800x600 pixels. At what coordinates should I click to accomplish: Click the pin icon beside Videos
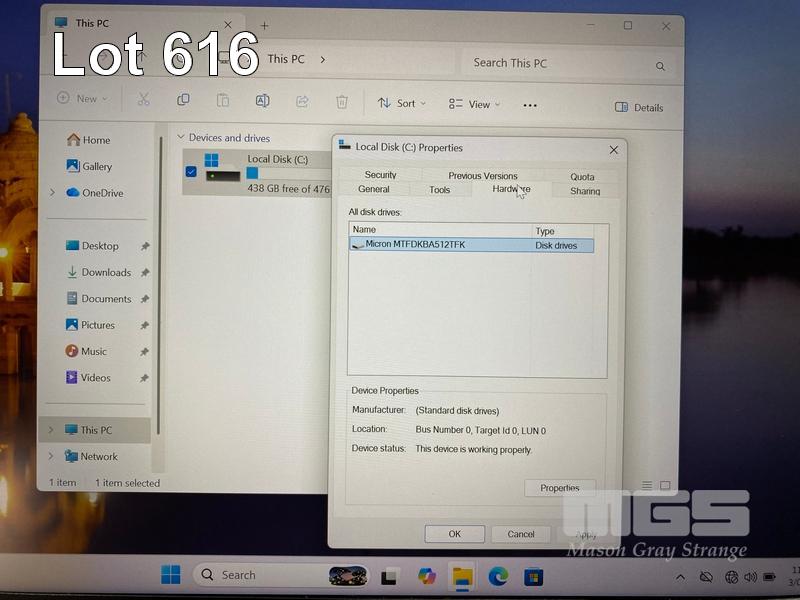tap(145, 378)
